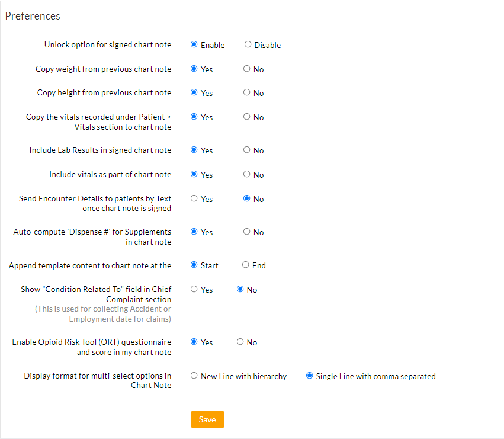Screen dimensions: 504x439
Task: Enable sending Encounter Details to patients by Text
Action: pos(193,198)
